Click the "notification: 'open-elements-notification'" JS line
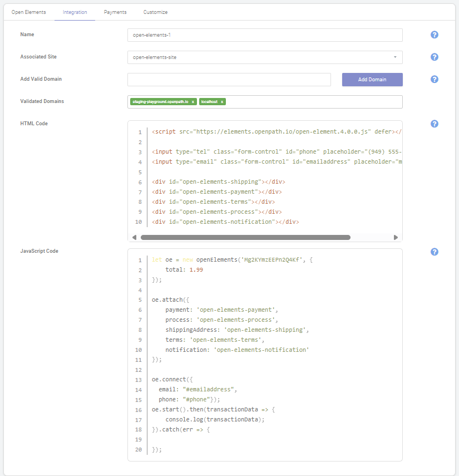Screen dimensions: 459x476 237,350
